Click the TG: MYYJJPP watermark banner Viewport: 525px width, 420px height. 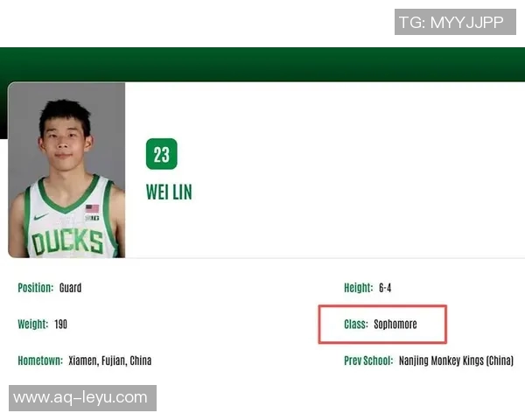455,22
